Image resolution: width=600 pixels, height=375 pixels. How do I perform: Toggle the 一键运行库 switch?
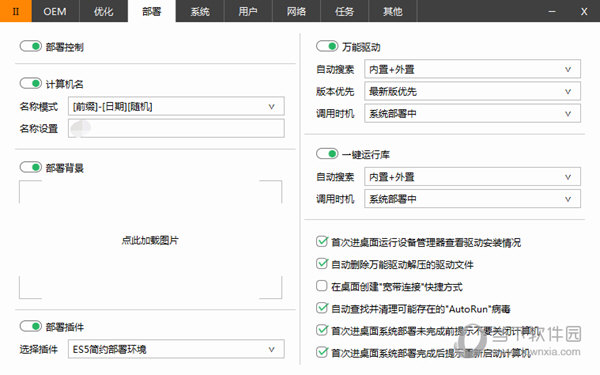point(327,154)
